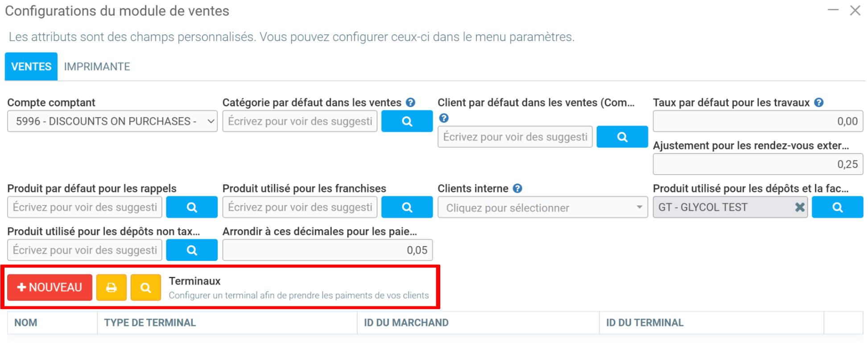Click search icon for default sales client
868x343 pixels.
pyautogui.click(x=622, y=137)
